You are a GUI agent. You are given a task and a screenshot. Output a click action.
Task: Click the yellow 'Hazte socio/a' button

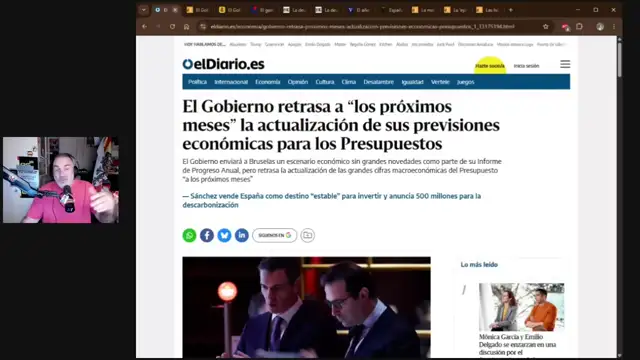point(490,66)
